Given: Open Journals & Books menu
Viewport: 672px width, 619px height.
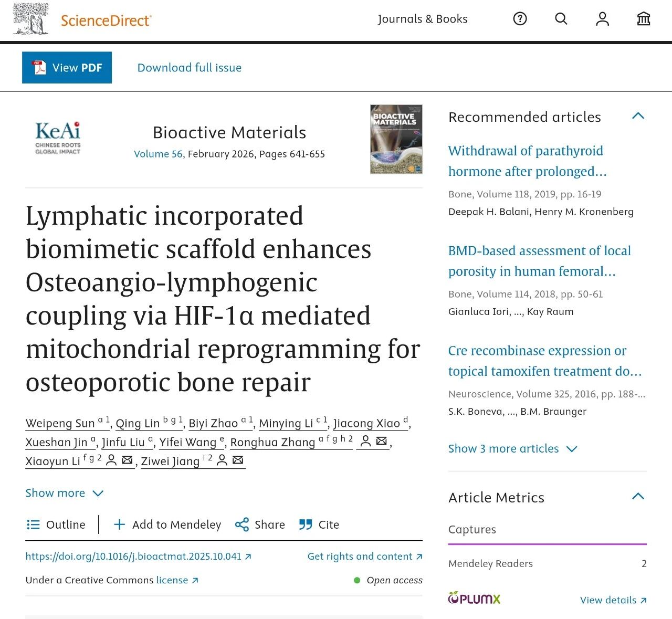Looking at the screenshot, I should pos(422,19).
